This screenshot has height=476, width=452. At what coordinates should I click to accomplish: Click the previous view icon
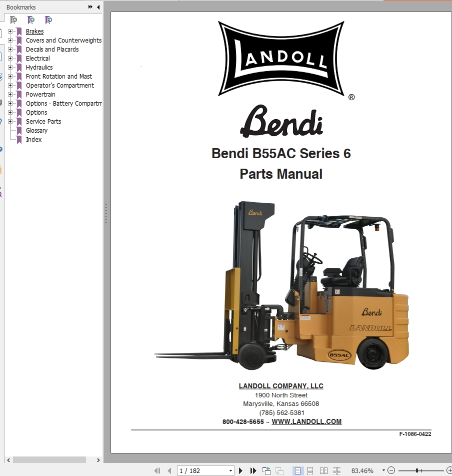pyautogui.click(x=266, y=471)
